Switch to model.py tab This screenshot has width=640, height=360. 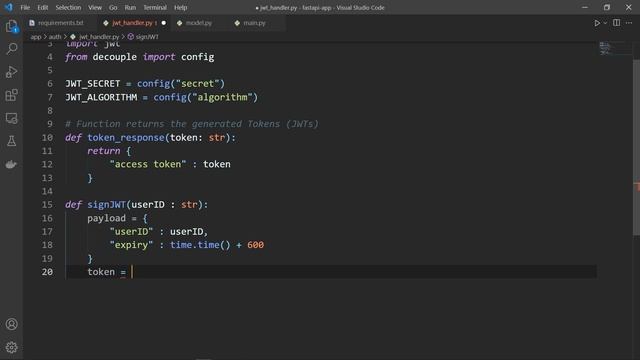[199, 23]
